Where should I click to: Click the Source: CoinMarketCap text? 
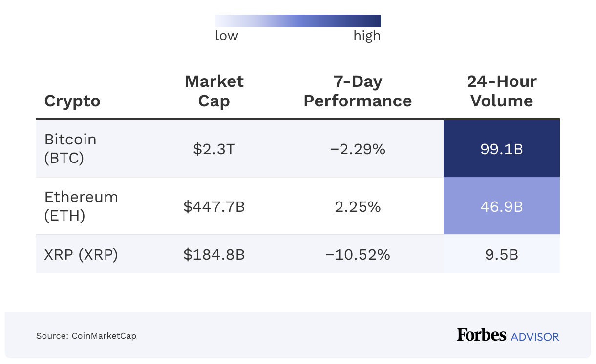pos(86,336)
